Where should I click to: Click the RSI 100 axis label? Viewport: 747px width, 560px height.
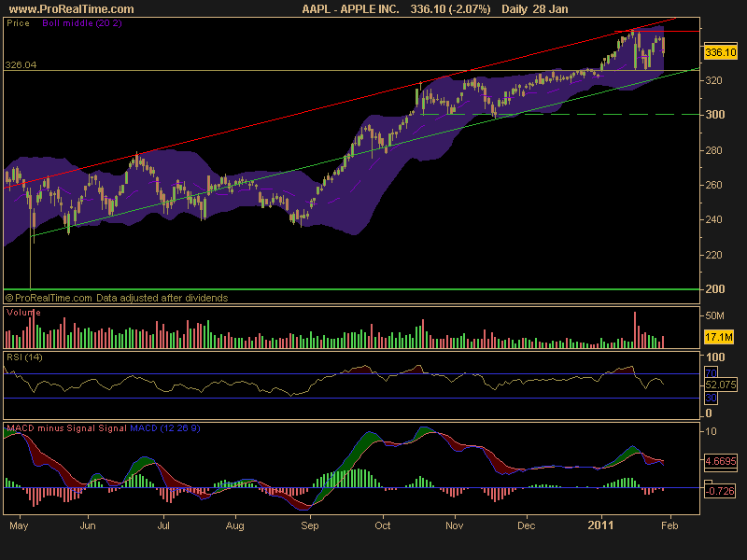pos(715,357)
